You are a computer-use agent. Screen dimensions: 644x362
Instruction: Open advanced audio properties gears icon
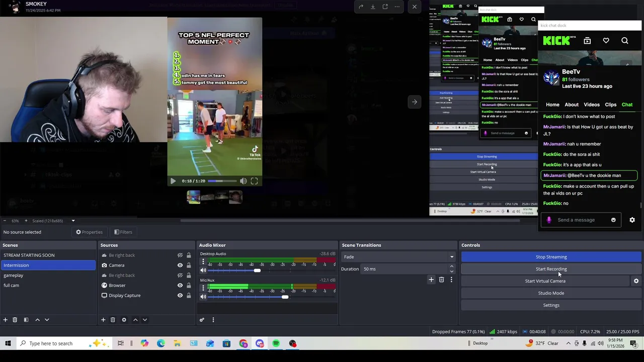coord(202,320)
